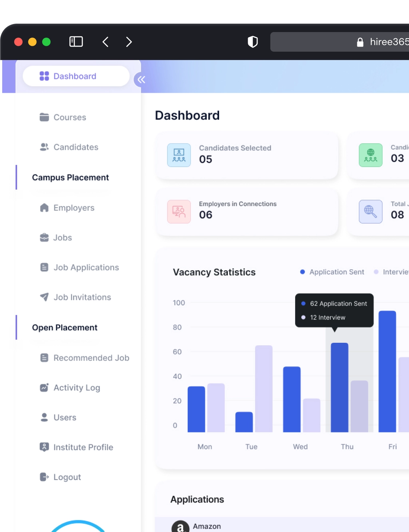The width and height of the screenshot is (409, 532).
Task: Click the Candidates people icon
Action: click(44, 147)
